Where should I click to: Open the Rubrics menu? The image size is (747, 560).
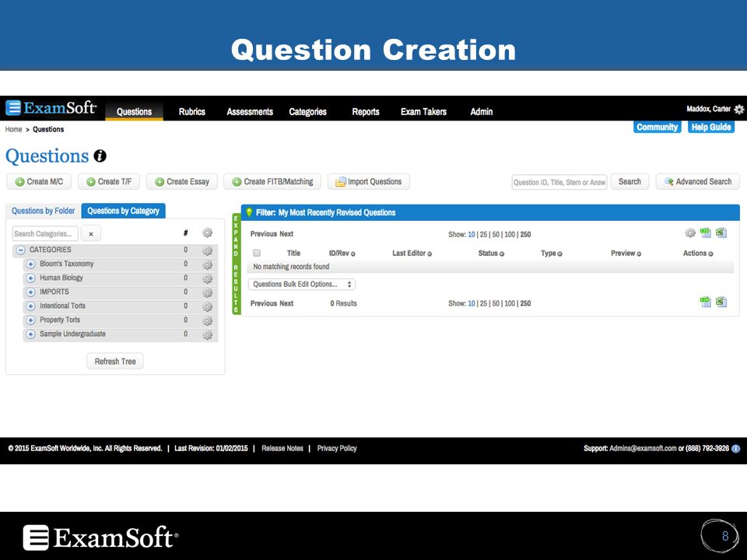coord(192,111)
